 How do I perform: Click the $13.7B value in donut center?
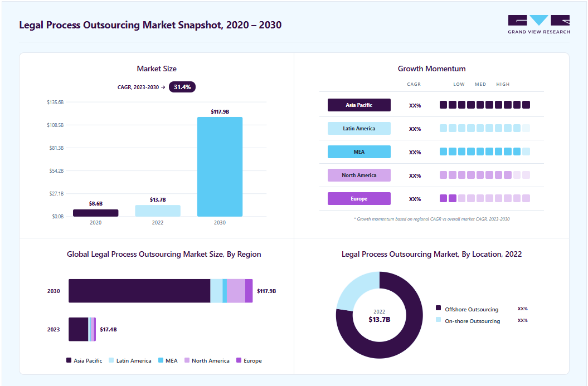[380, 320]
